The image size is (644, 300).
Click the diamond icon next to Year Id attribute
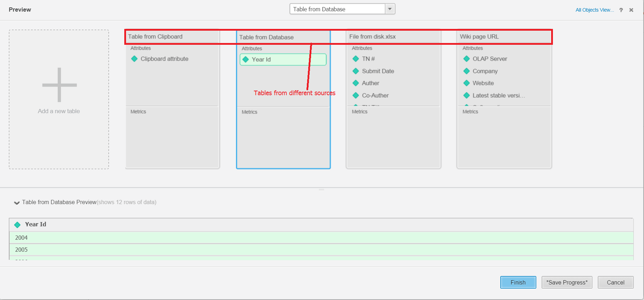[246, 60]
